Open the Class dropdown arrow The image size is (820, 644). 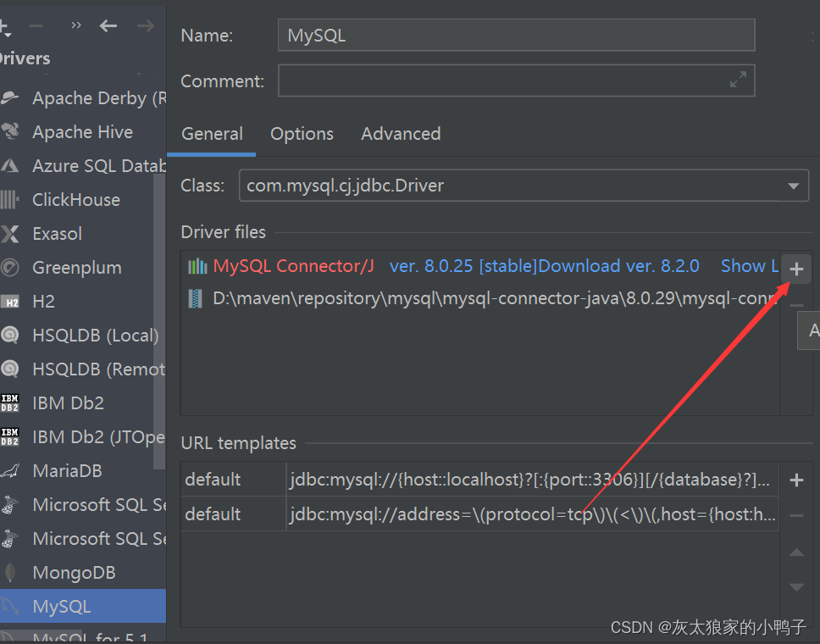pyautogui.click(x=793, y=186)
